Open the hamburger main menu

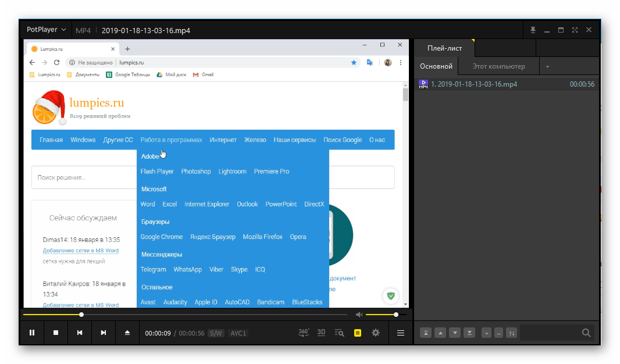coord(401,333)
